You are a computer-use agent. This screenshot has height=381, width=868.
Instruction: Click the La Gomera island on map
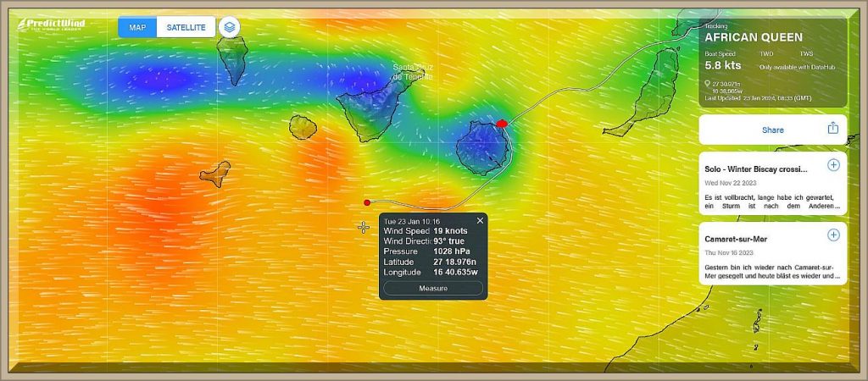[x=303, y=127]
